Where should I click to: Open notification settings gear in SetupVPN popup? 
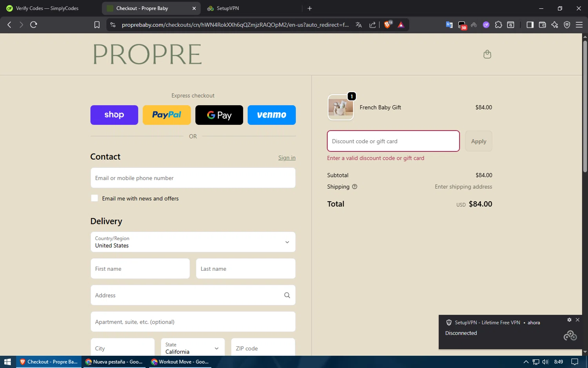[569, 320]
